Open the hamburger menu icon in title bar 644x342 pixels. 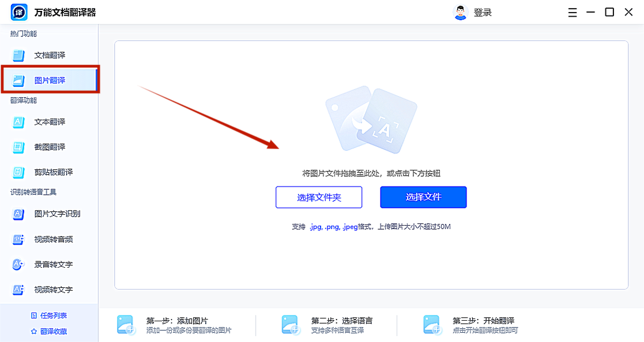(573, 12)
